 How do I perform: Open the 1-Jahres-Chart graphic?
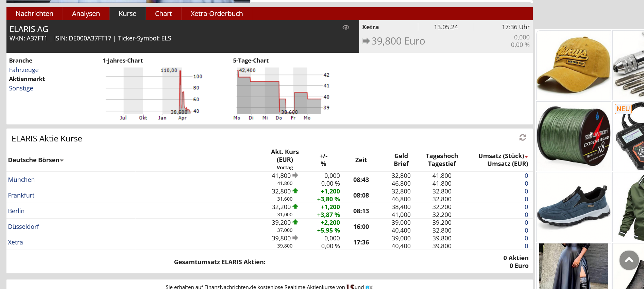point(153,92)
